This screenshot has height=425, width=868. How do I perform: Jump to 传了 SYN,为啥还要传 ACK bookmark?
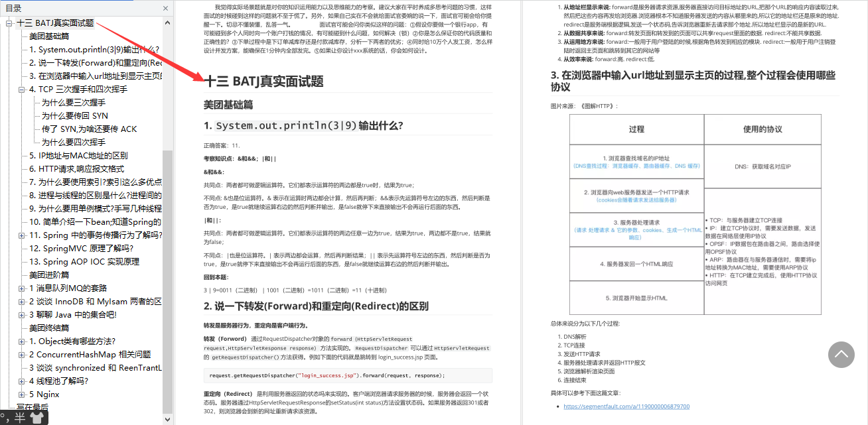[90, 129]
